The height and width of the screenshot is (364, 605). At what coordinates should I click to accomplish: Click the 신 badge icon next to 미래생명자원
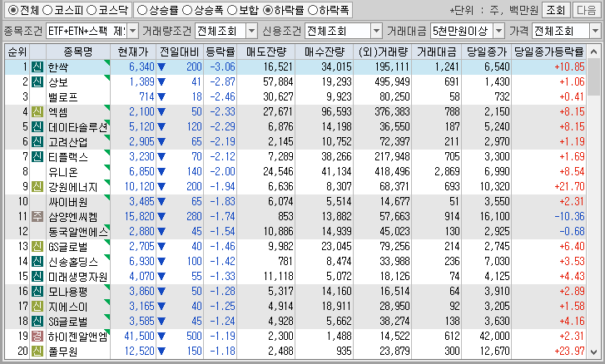[37, 277]
